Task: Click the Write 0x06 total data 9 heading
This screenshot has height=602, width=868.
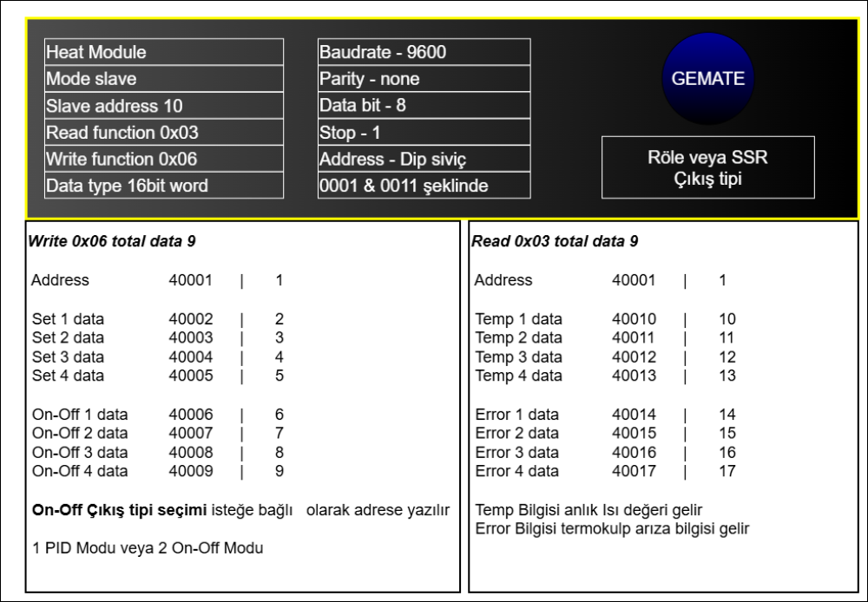Action: tap(112, 241)
